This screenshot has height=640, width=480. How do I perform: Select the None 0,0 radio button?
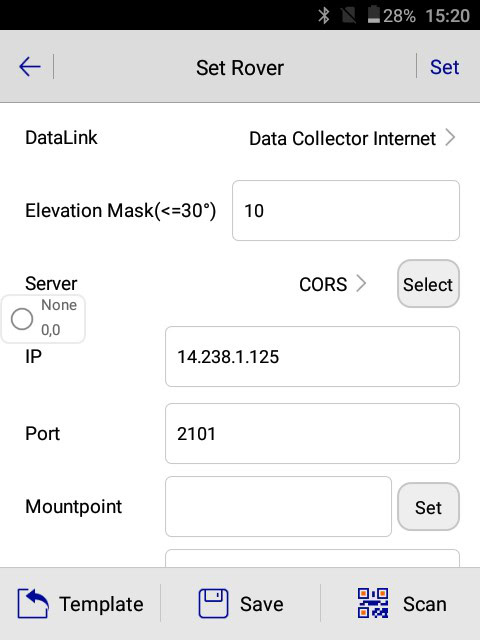pos(22,319)
